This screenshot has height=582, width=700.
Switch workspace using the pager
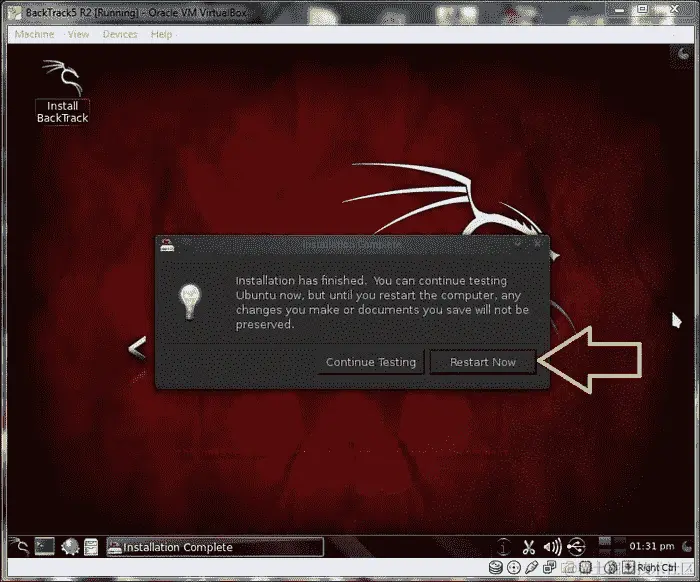point(612,546)
